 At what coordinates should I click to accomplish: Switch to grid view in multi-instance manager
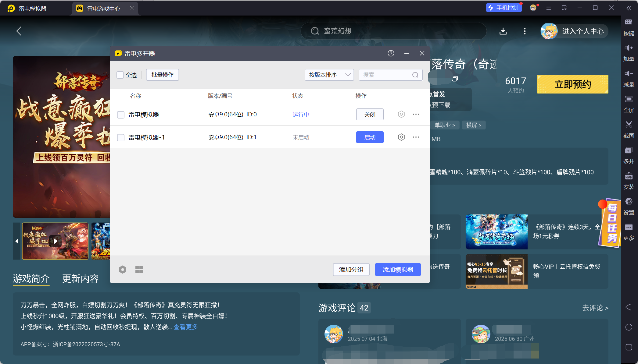click(139, 270)
